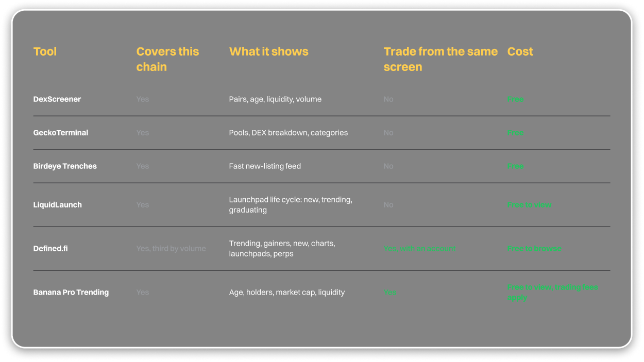
Task: Select 'Trade from the same screen' header
Action: tap(440, 59)
